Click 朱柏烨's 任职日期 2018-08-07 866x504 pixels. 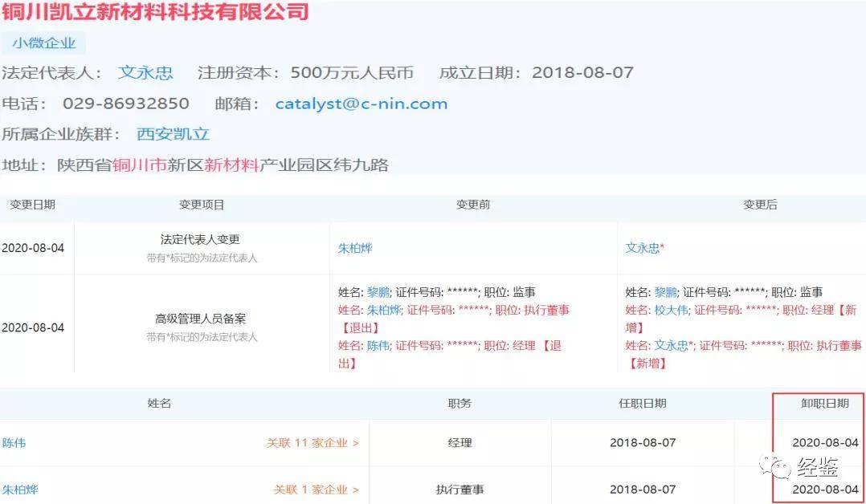pos(643,490)
